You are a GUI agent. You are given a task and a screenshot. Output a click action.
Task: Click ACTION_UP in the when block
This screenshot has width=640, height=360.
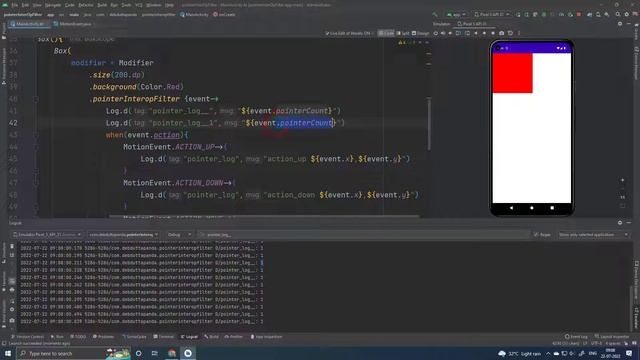tap(194, 147)
